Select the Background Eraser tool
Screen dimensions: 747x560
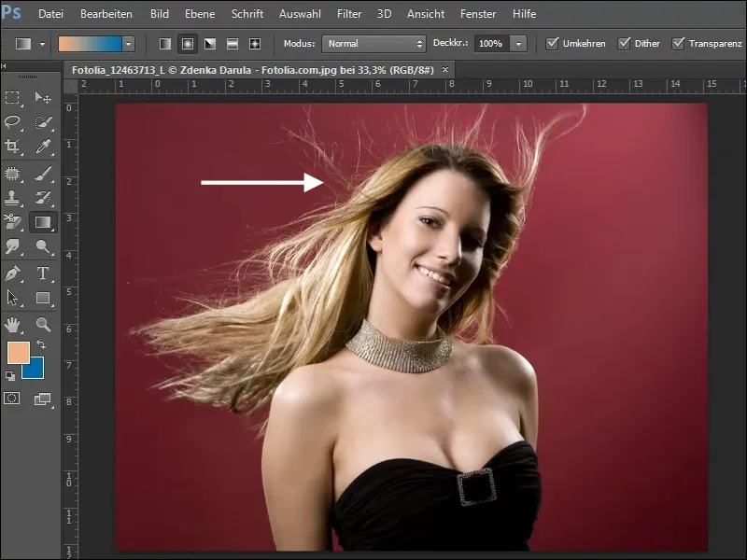pos(12,222)
